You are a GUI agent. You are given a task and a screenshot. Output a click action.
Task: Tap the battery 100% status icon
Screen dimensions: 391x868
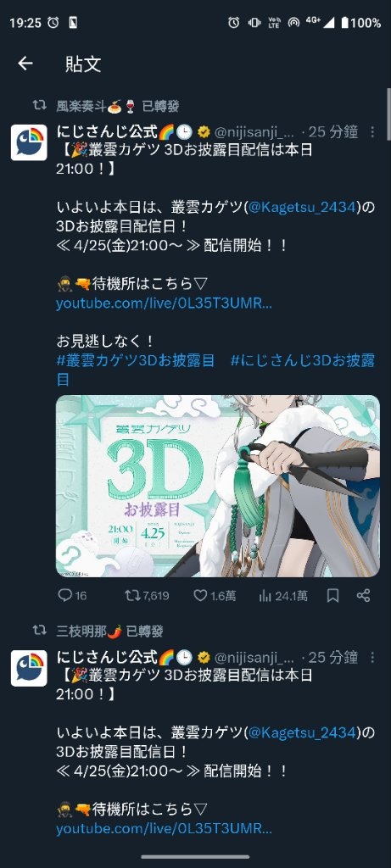(360, 23)
